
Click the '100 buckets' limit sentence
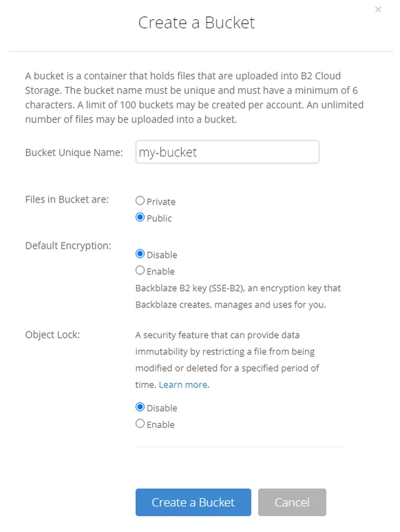191,105
